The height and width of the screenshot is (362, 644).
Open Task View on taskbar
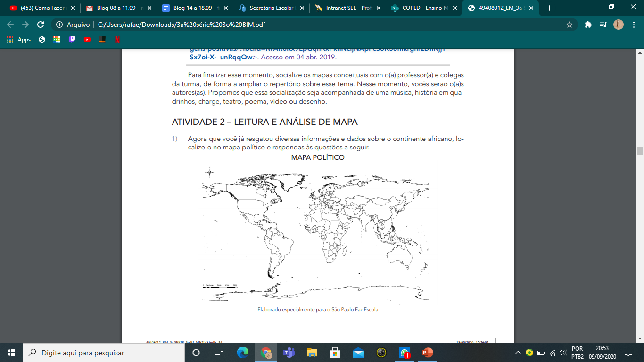(x=219, y=353)
